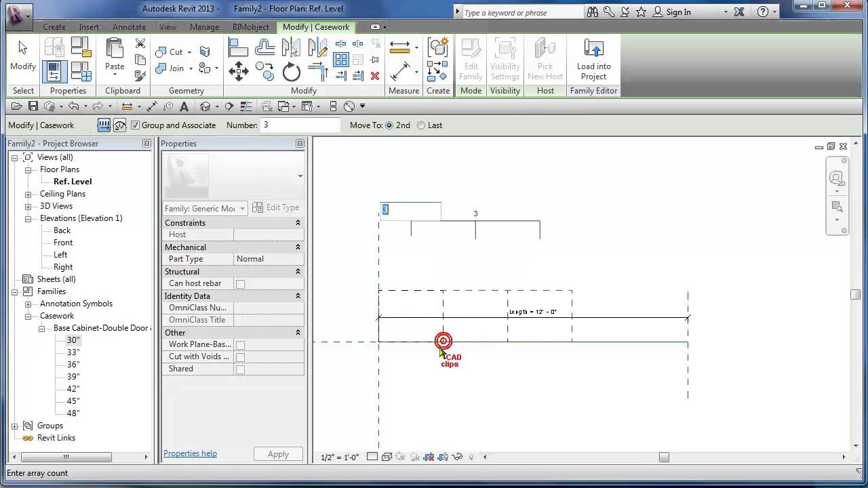Select the Align tool
Viewport: 868px width, 488px height.
(x=238, y=47)
